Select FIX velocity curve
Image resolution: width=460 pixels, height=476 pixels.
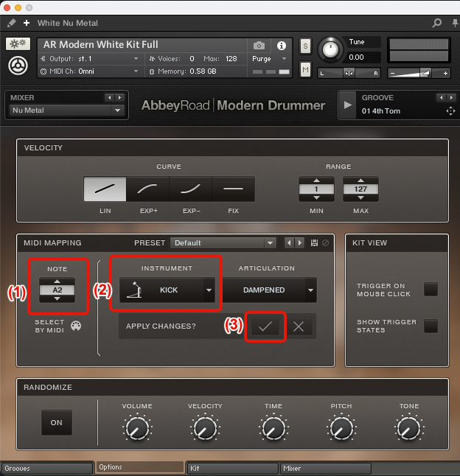tap(233, 189)
